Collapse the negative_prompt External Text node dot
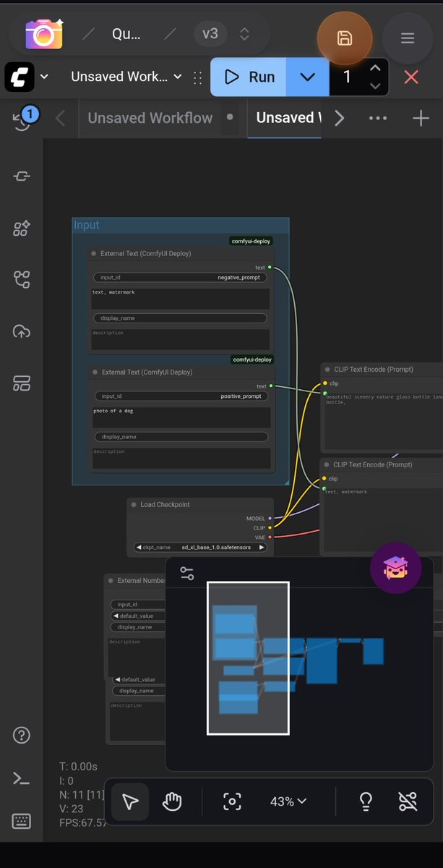 click(94, 254)
